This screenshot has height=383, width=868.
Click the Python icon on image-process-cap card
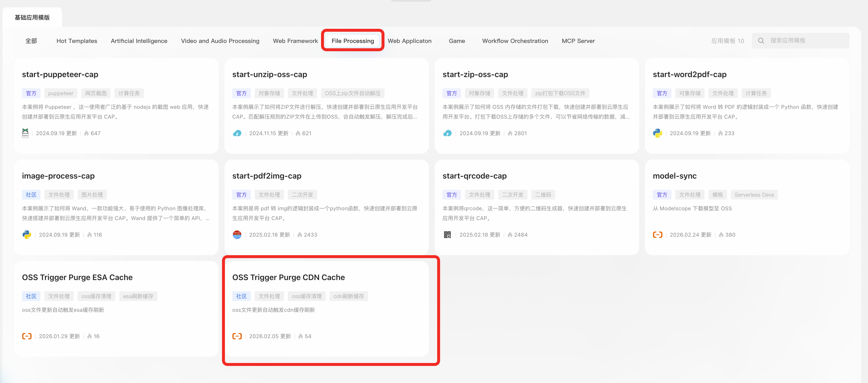tap(27, 234)
